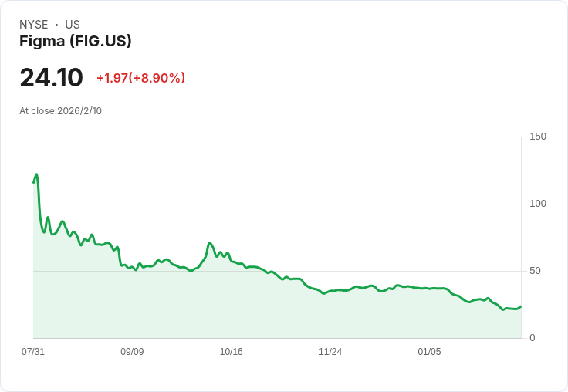Click the 100 y-axis label

[x=538, y=204]
